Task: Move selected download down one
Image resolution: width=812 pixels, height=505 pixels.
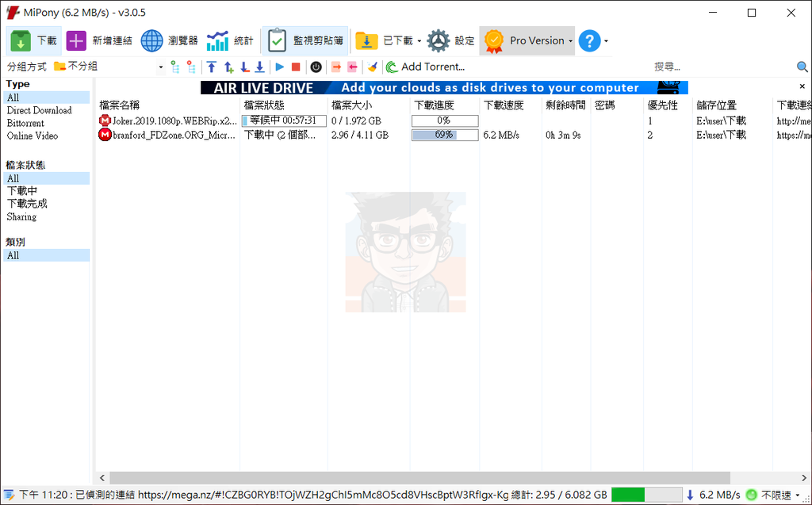Action: coord(244,67)
